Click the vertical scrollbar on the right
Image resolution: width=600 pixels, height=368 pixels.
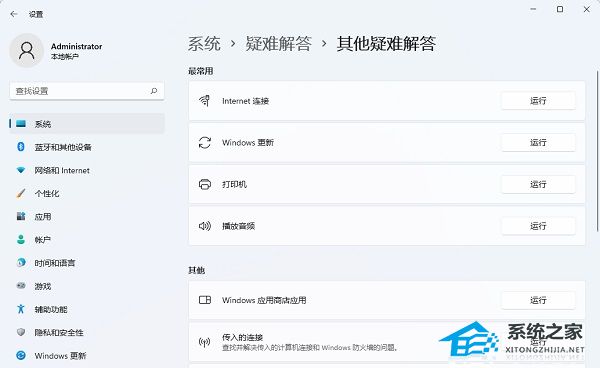pyautogui.click(x=597, y=151)
